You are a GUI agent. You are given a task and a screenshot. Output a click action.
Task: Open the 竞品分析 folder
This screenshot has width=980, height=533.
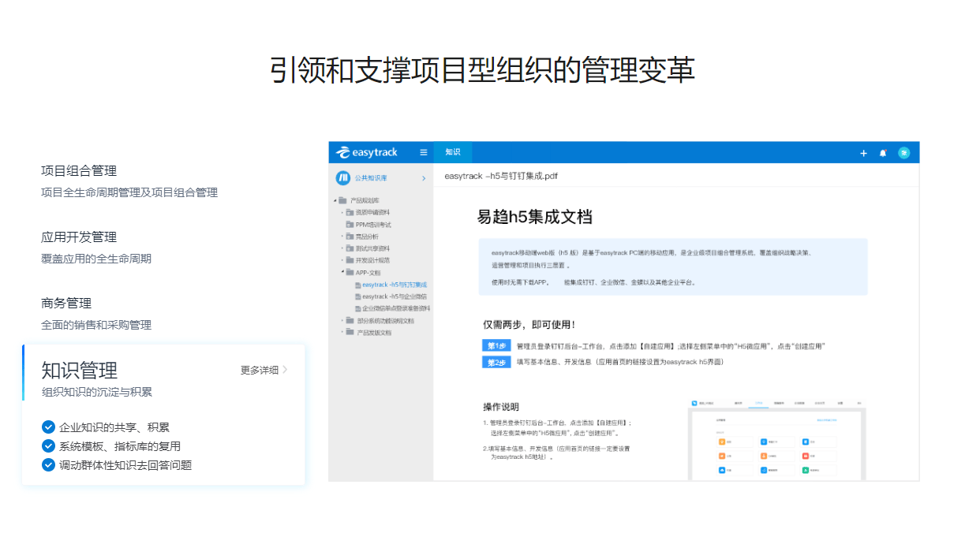367,237
